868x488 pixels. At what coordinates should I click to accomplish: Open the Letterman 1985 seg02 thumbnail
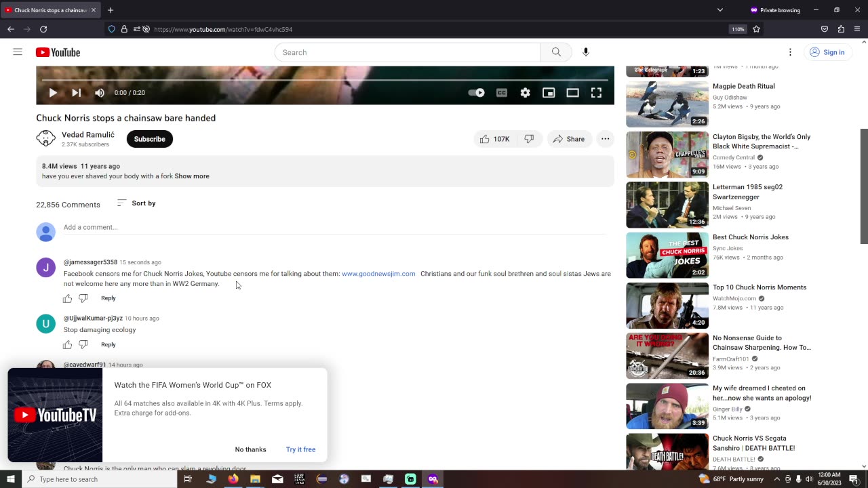667,205
